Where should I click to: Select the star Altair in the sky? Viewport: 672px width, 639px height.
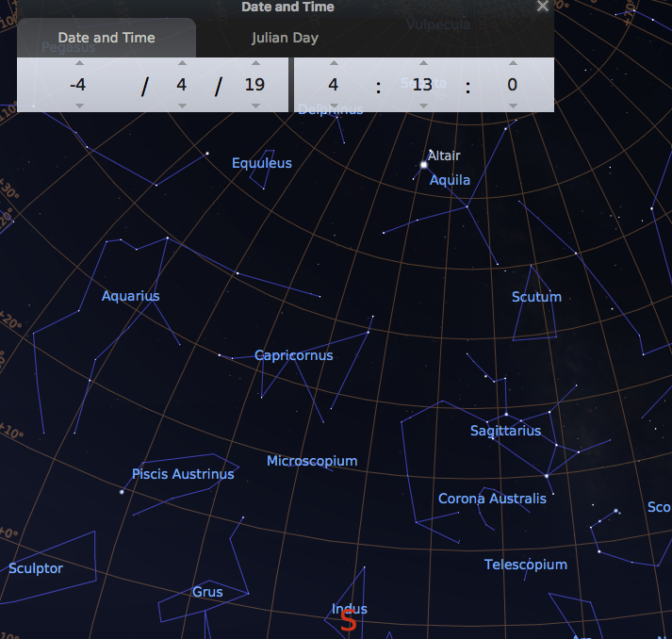424,165
